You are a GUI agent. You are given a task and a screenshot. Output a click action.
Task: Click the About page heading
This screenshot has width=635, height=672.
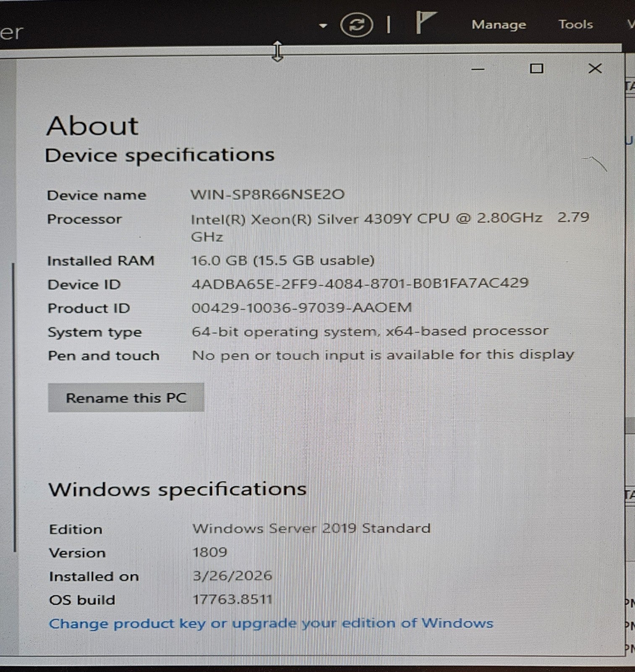tap(93, 126)
